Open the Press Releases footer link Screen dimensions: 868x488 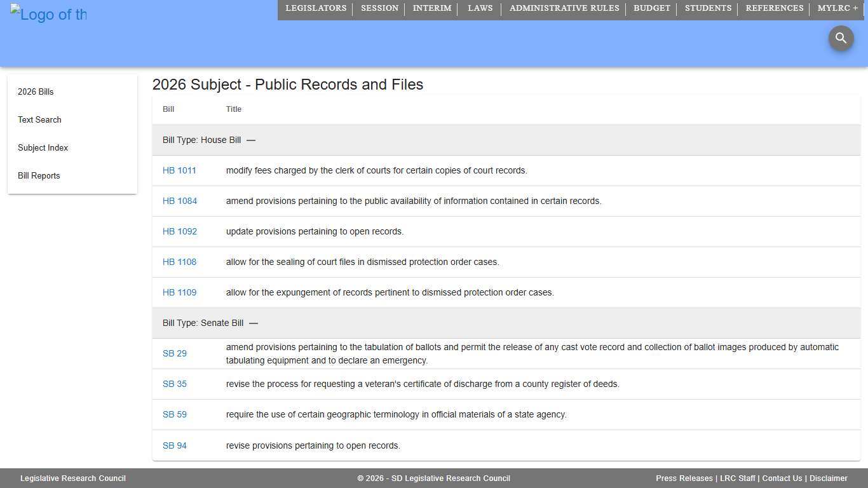(684, 478)
